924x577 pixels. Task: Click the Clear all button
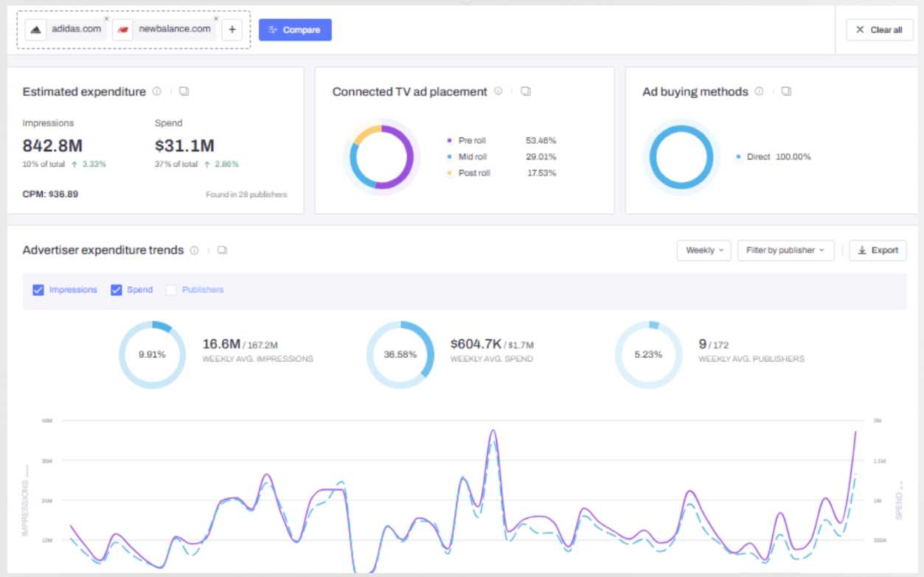pyautogui.click(x=879, y=30)
